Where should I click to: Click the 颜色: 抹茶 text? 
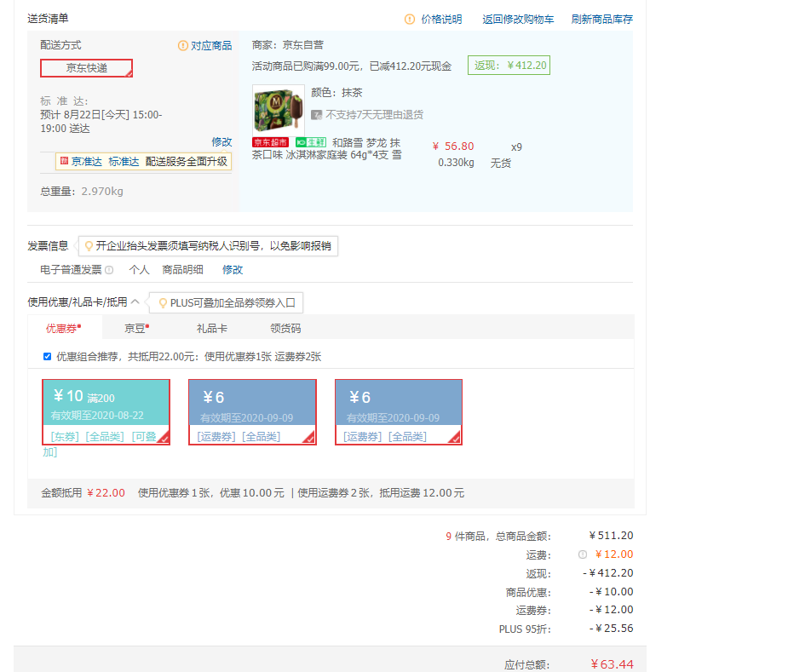(x=336, y=93)
